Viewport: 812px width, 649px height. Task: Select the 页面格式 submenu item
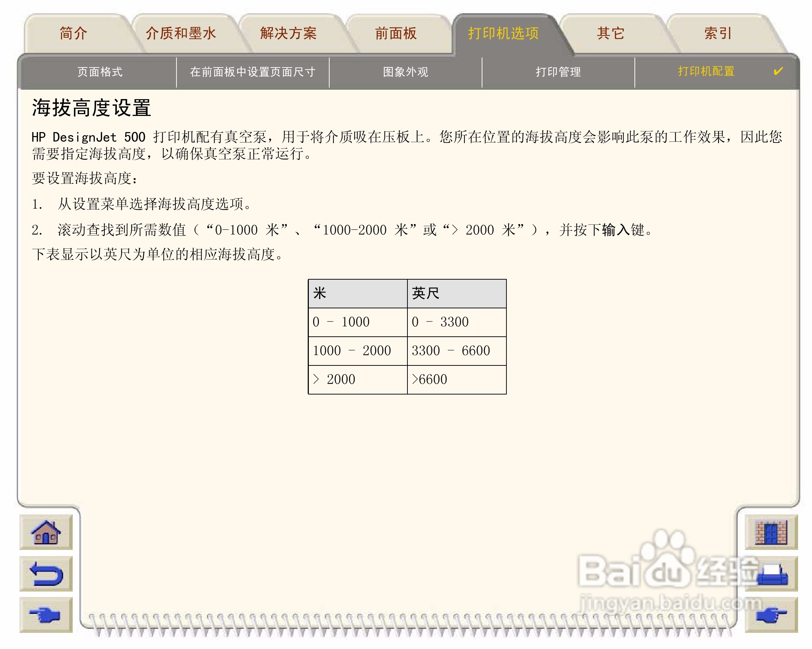point(100,72)
